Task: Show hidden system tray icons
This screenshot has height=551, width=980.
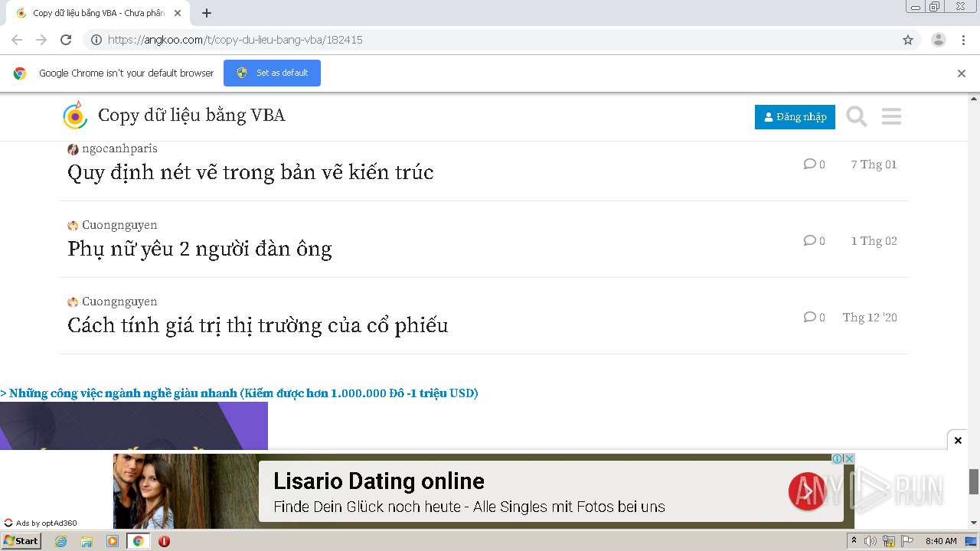Action: click(854, 541)
